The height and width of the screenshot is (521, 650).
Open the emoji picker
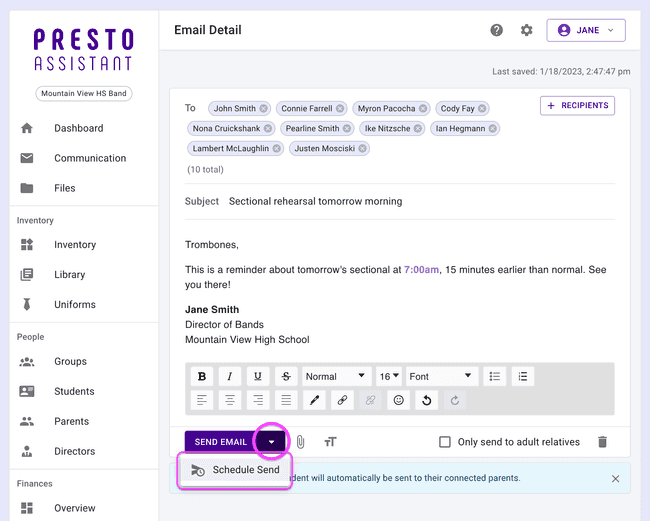398,400
